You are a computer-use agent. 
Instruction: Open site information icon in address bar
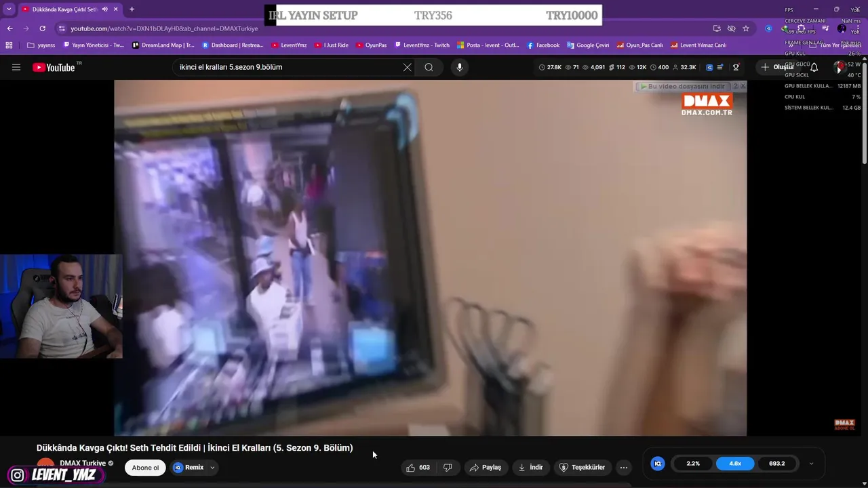62,28
